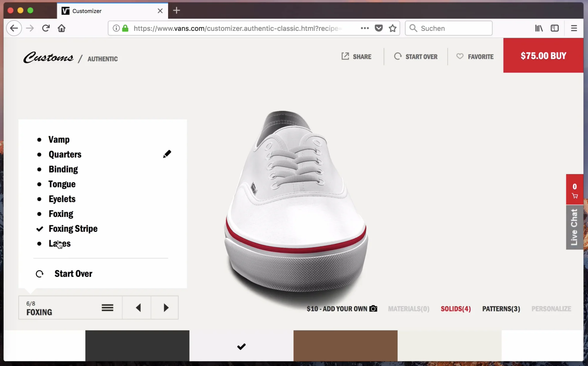Select Eyelets in the parts list
The width and height of the screenshot is (588, 366).
click(62, 199)
